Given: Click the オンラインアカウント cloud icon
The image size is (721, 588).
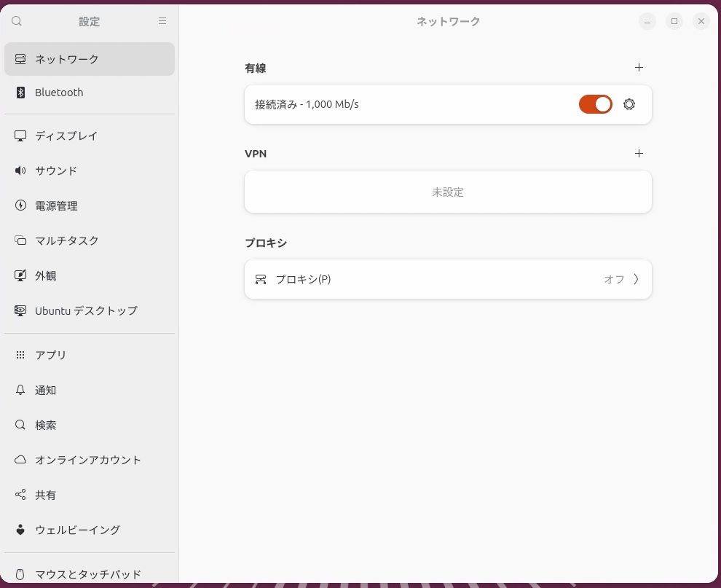Looking at the screenshot, I should click(x=20, y=460).
